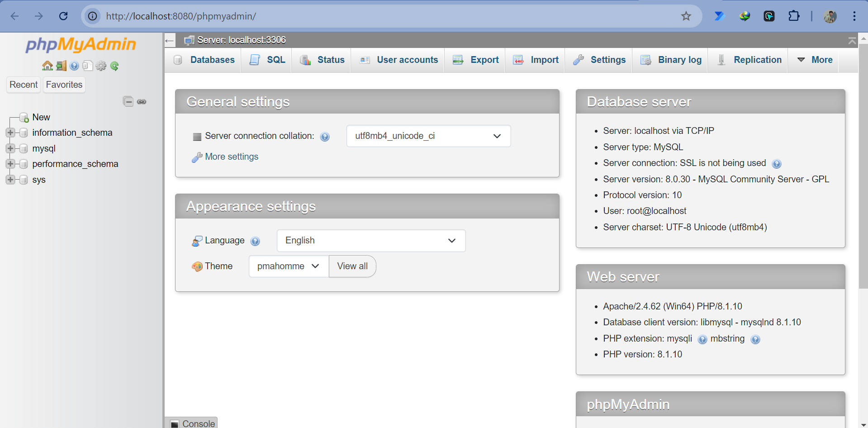
Task: Click the information_schema database cylinder icon
Action: tap(24, 133)
